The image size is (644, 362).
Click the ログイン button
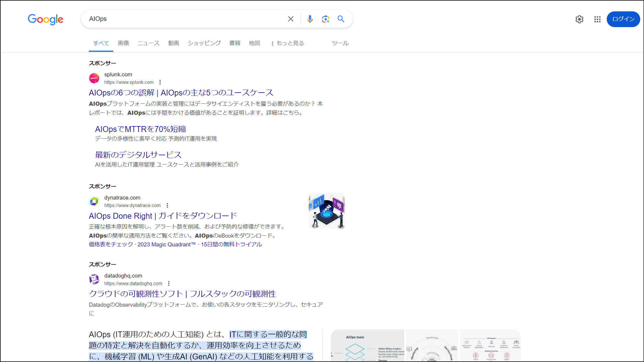point(623,19)
